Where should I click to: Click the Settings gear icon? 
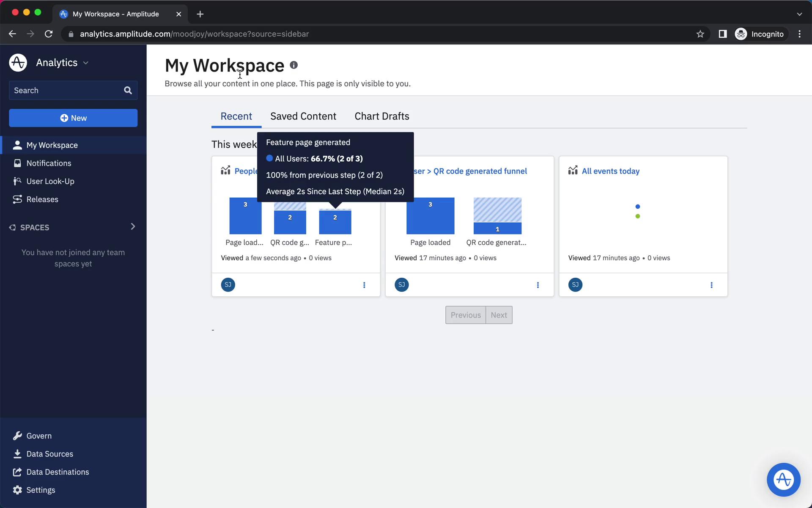coord(17,491)
